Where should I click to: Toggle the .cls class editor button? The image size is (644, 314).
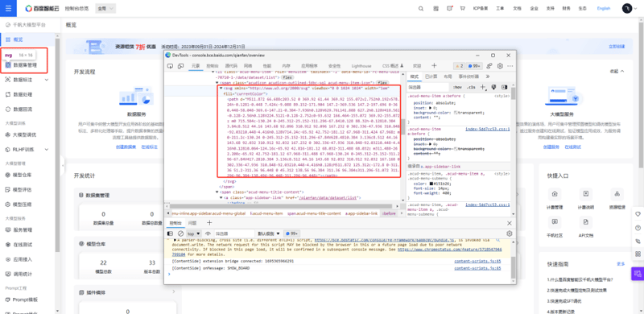point(471,87)
